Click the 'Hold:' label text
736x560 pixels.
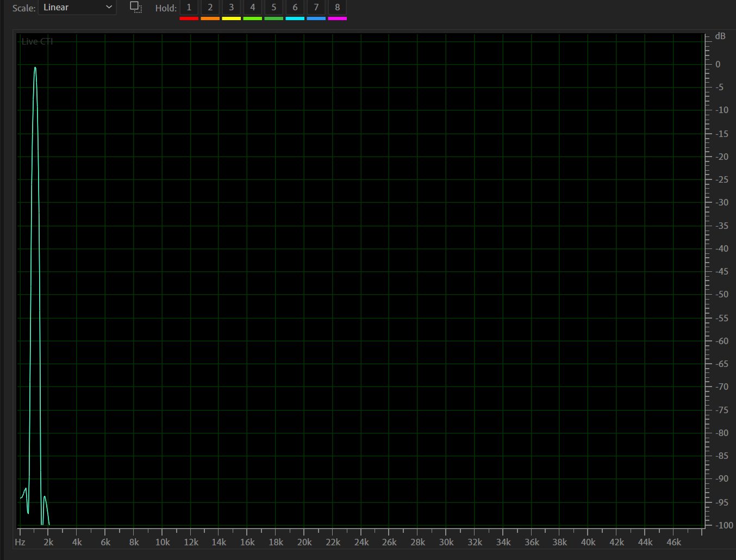[x=166, y=8]
